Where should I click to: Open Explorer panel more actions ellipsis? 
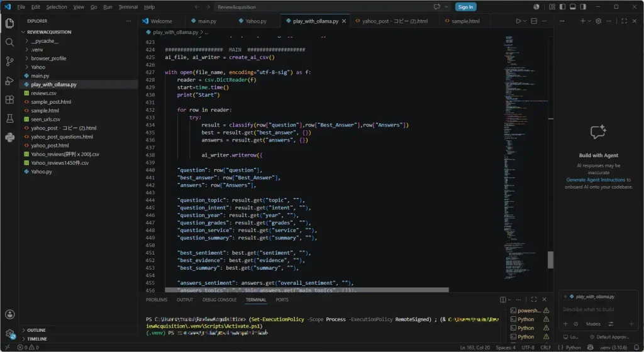(128, 21)
